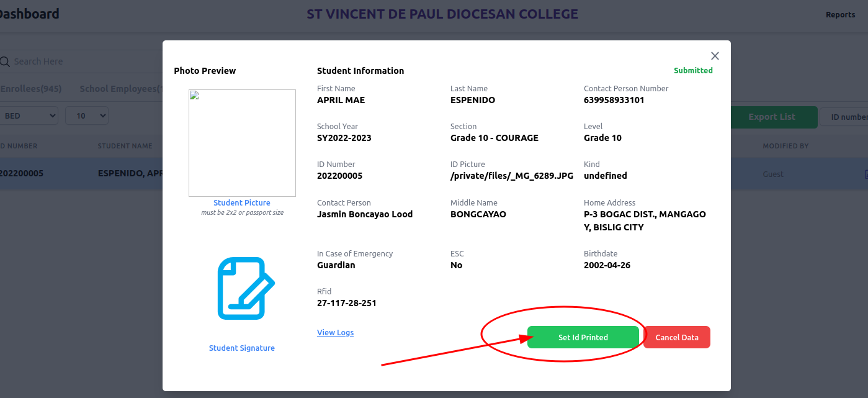The height and width of the screenshot is (398, 868).
Task: Click the student photo preview box
Action: (242, 143)
